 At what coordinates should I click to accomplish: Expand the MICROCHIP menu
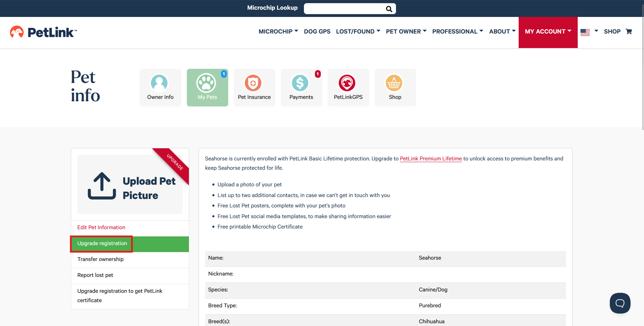(x=278, y=31)
